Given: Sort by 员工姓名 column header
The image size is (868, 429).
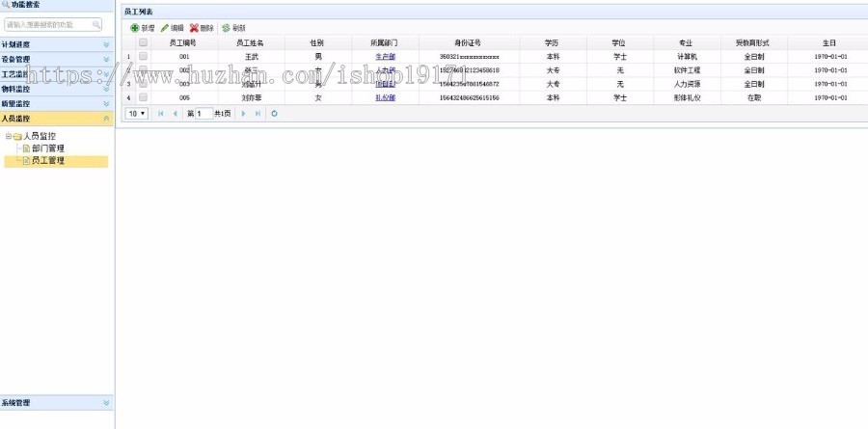Looking at the screenshot, I should pyautogui.click(x=252, y=42).
